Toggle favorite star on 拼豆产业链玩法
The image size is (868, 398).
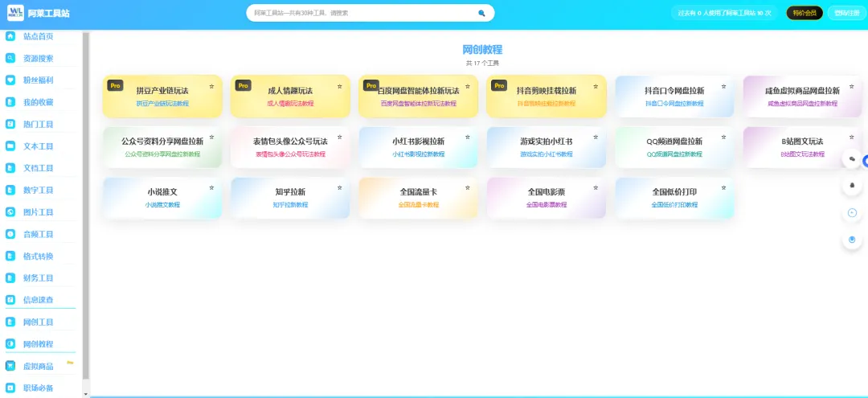coord(211,87)
